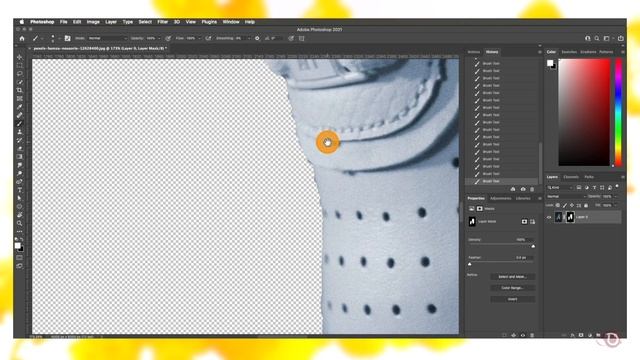Select the Move tool
This screenshot has width=640, height=360.
point(20,57)
